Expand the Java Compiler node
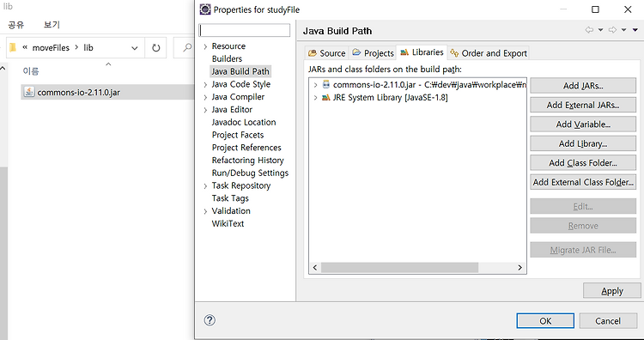644x340 pixels. (x=205, y=97)
